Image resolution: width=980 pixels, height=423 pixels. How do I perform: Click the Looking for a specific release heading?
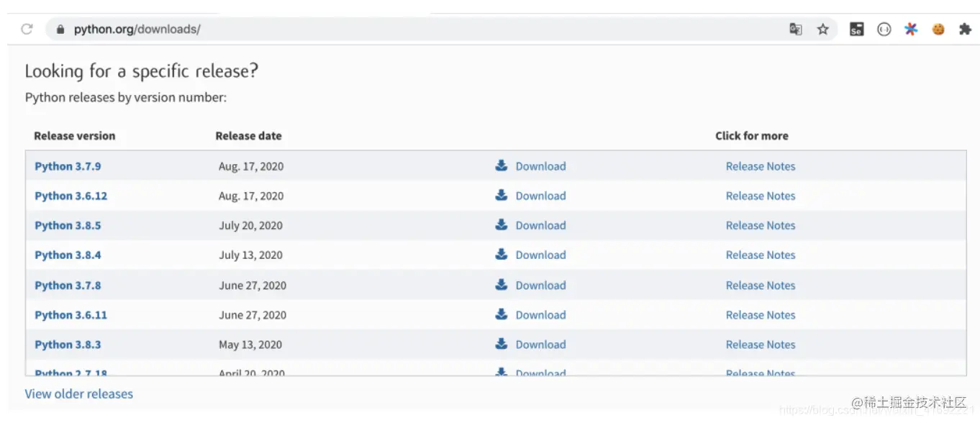[141, 71]
